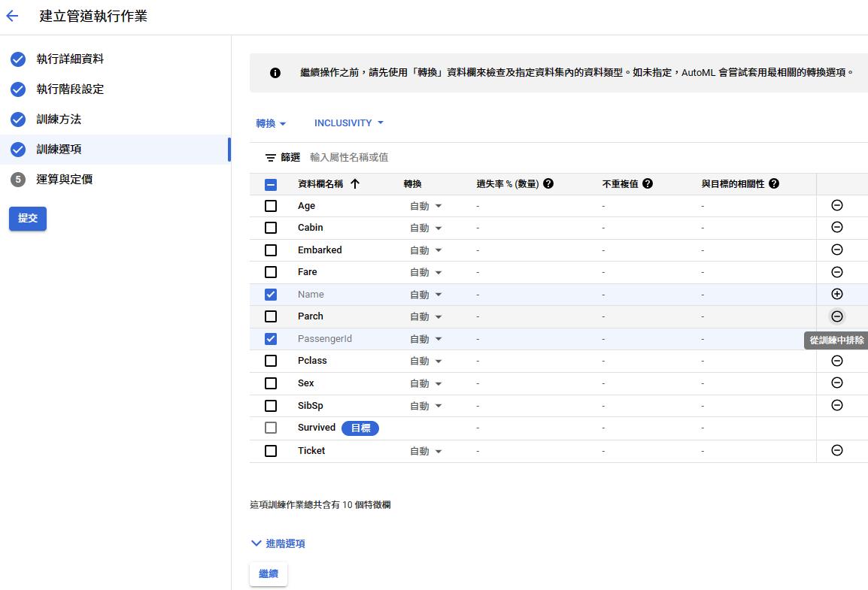Open the INCLUSIVITY dropdown
This screenshot has width=868, height=590.
click(x=349, y=123)
